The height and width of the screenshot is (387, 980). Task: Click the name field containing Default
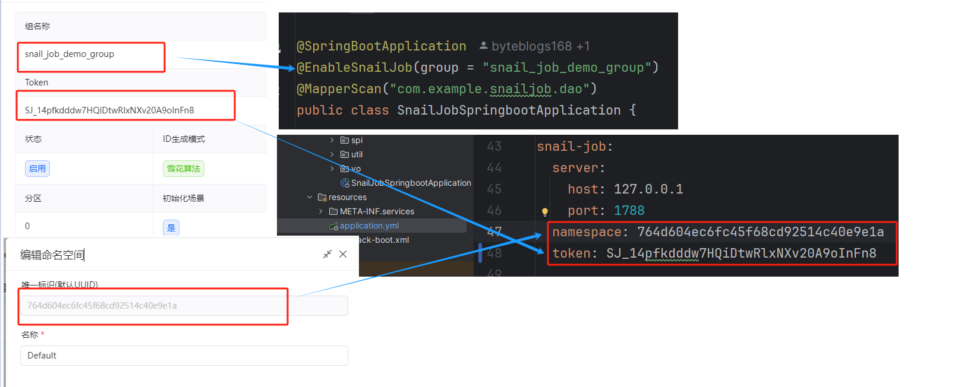[184, 356]
